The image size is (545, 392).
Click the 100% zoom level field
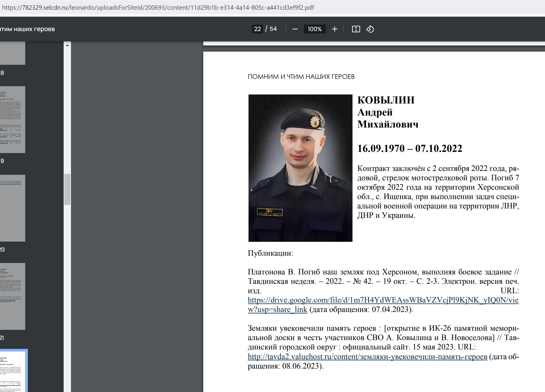(x=315, y=29)
